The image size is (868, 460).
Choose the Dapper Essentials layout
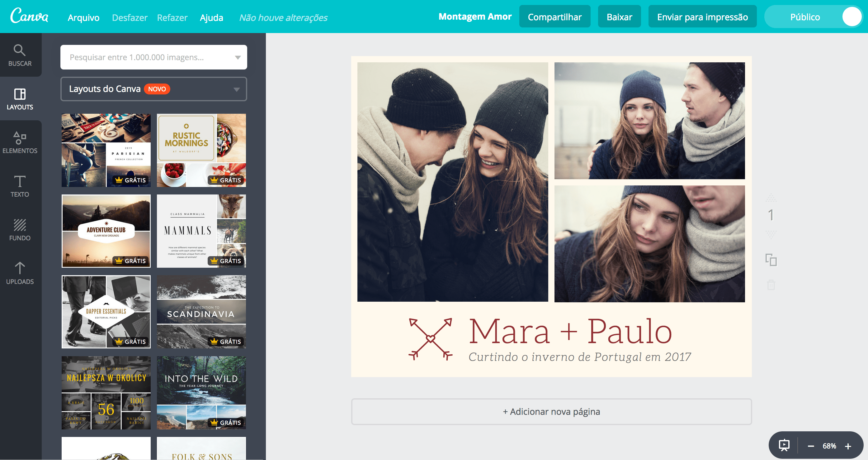(x=106, y=312)
